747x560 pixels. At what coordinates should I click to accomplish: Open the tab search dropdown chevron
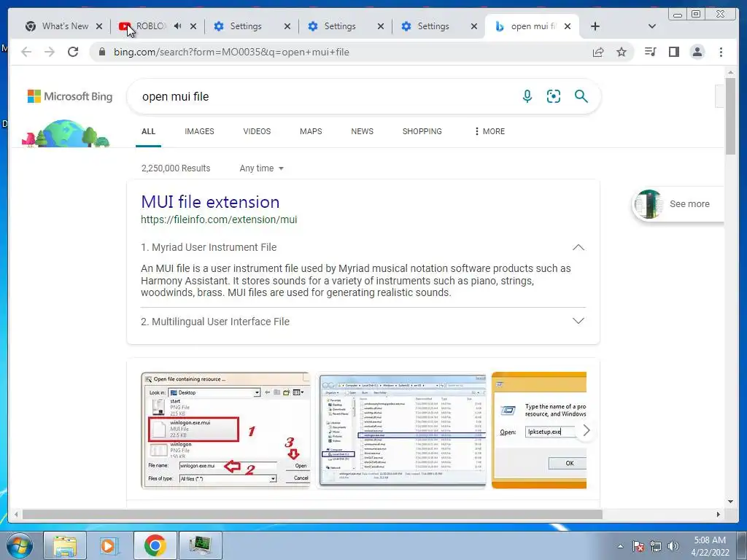point(652,26)
